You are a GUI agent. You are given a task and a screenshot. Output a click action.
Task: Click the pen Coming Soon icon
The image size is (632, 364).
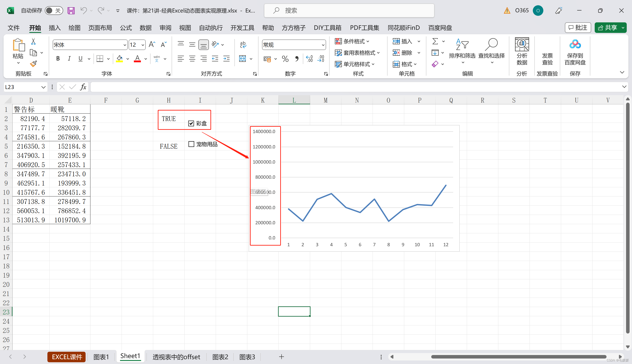[x=559, y=11]
